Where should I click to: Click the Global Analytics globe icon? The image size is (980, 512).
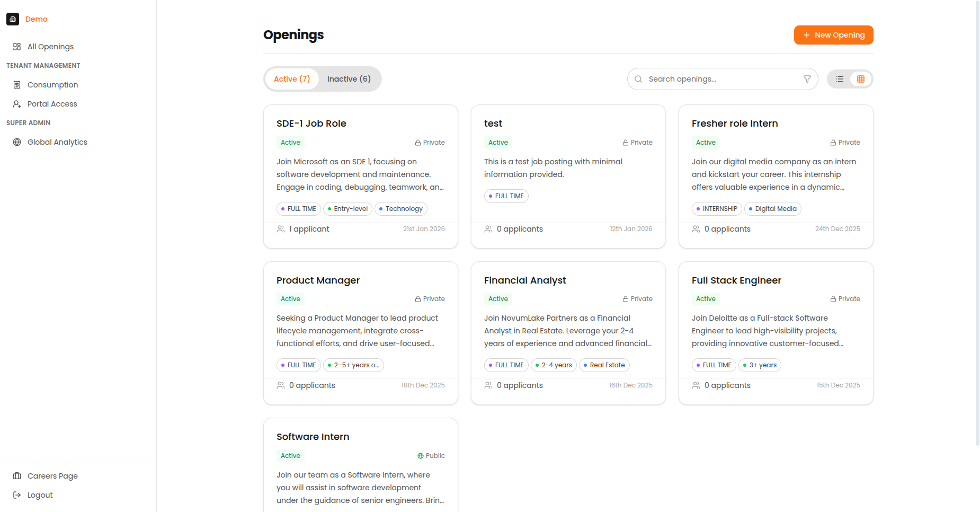[16, 142]
